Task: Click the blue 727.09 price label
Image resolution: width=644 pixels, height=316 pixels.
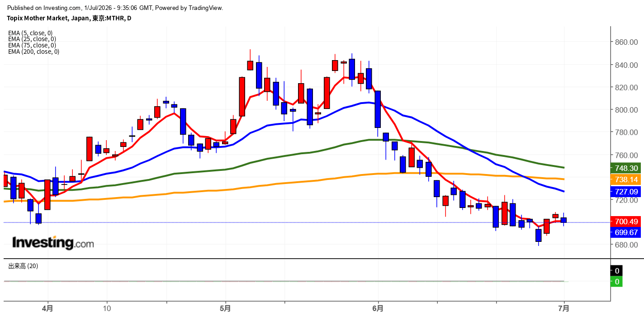Action: 626,192
